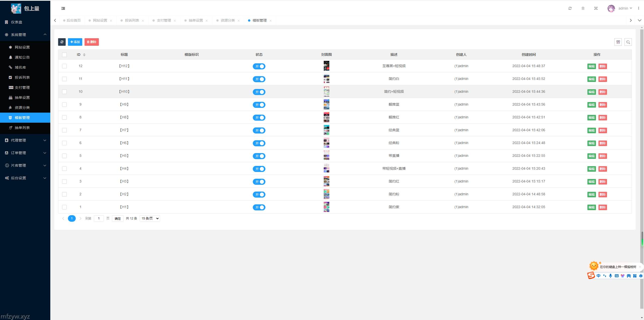Open the 15 条/页 page size dropdown

point(150,218)
